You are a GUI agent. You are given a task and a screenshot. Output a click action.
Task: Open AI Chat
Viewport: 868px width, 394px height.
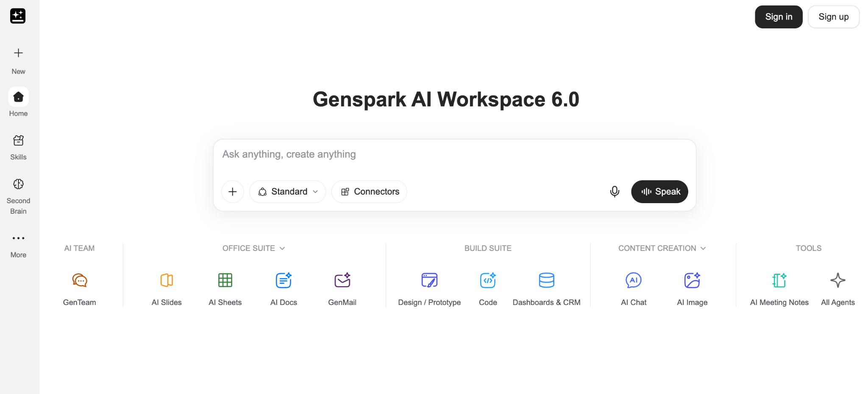tap(634, 289)
